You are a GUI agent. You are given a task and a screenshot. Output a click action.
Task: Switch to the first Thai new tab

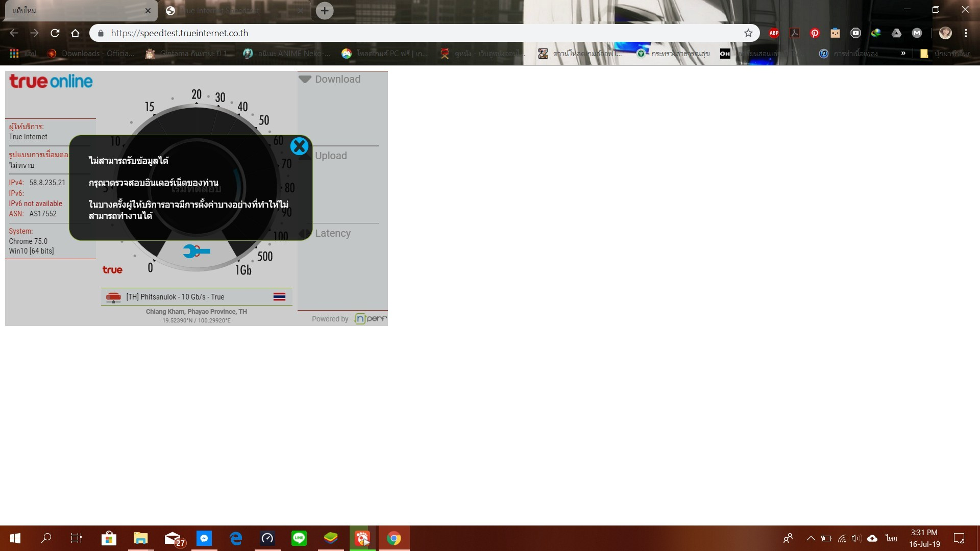coord(77,11)
